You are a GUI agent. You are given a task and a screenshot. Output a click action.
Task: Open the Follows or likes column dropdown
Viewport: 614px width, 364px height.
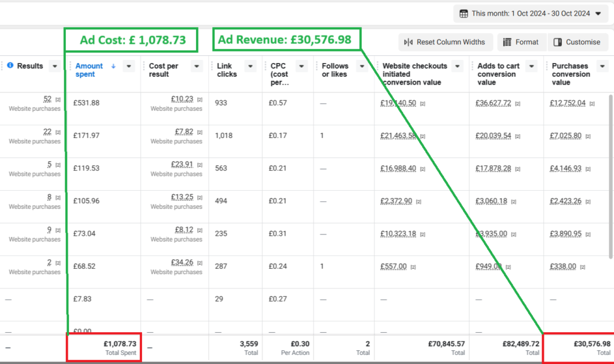(362, 66)
